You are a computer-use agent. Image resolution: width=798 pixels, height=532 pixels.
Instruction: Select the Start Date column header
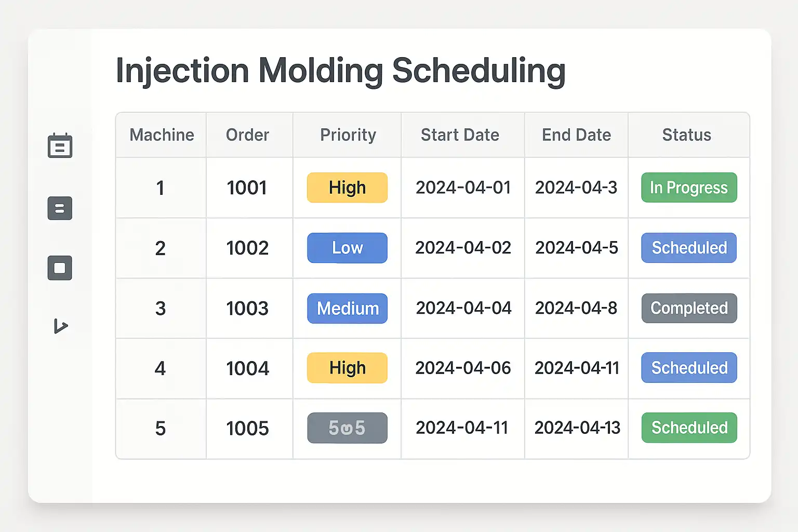(x=460, y=135)
